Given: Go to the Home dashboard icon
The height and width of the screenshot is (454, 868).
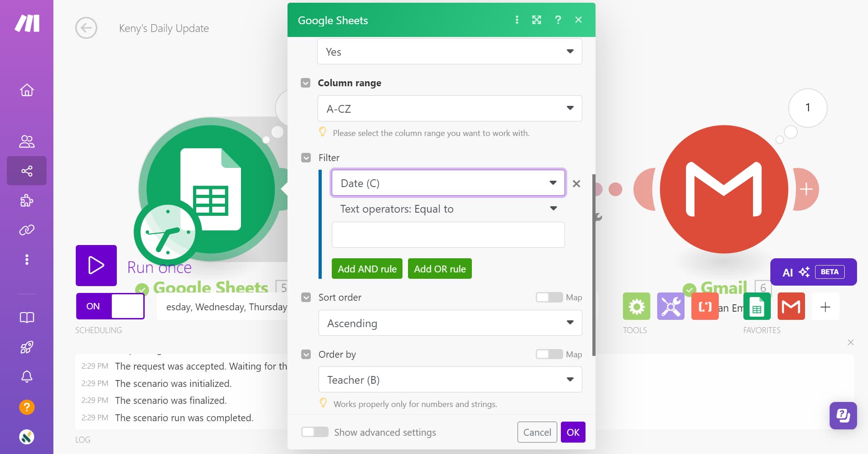Looking at the screenshot, I should click(27, 90).
